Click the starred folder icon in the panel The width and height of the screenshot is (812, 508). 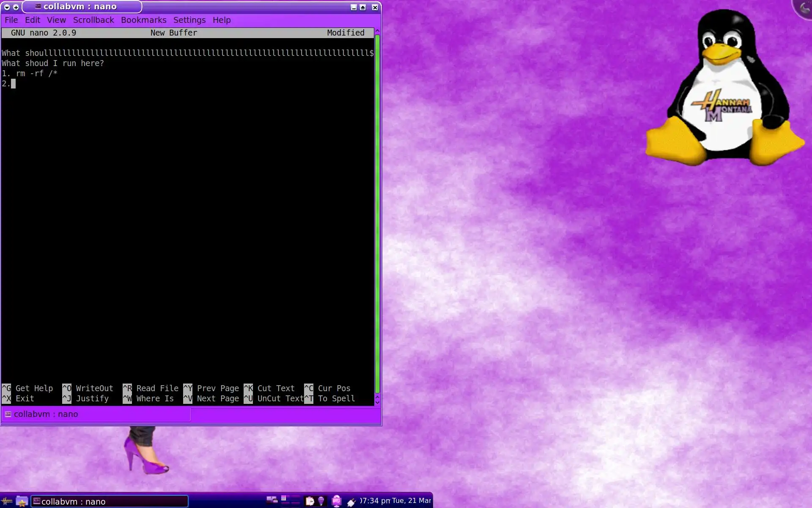point(22,501)
